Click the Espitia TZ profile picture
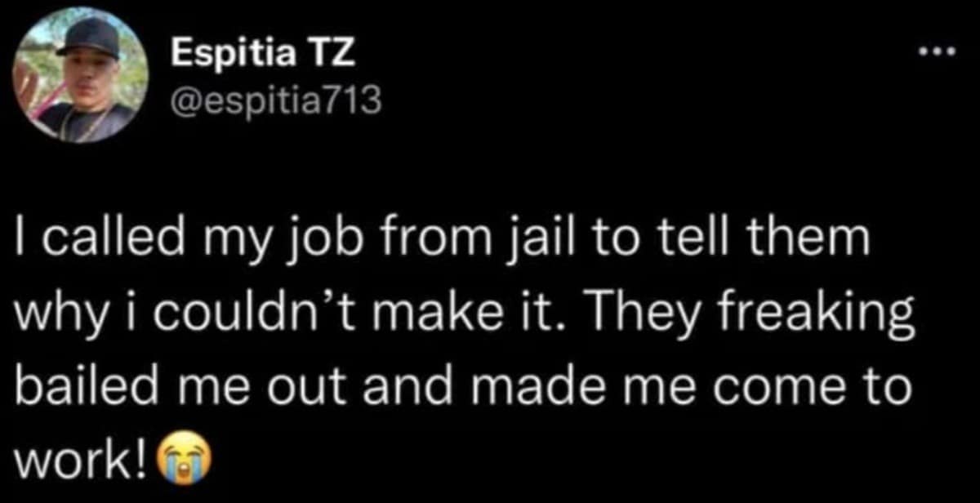 [79, 78]
